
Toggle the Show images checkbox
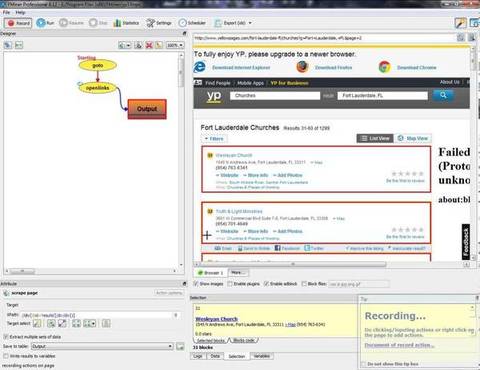click(196, 284)
